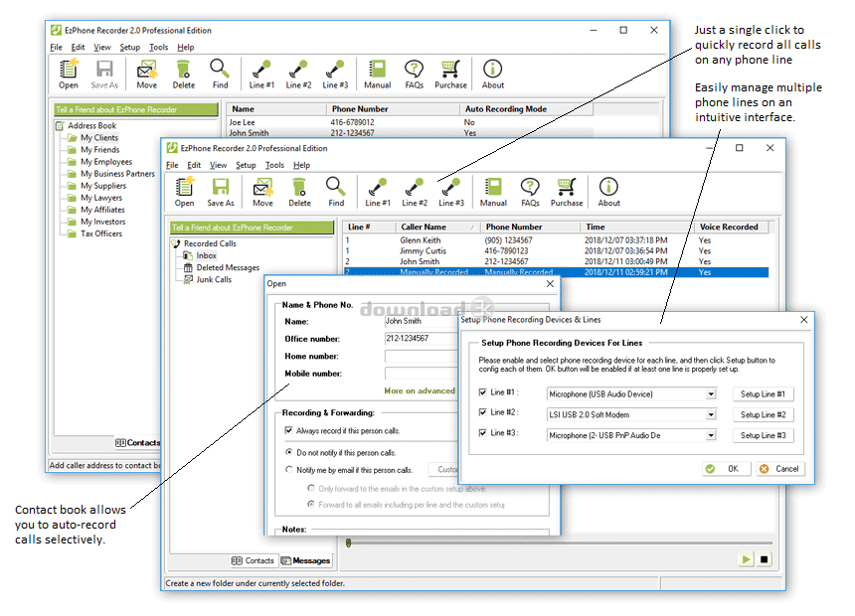Click Move icon in front window toolbar

coord(262,192)
